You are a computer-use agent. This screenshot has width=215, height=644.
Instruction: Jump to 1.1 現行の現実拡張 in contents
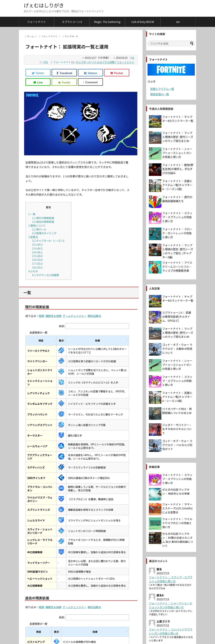pos(43,218)
